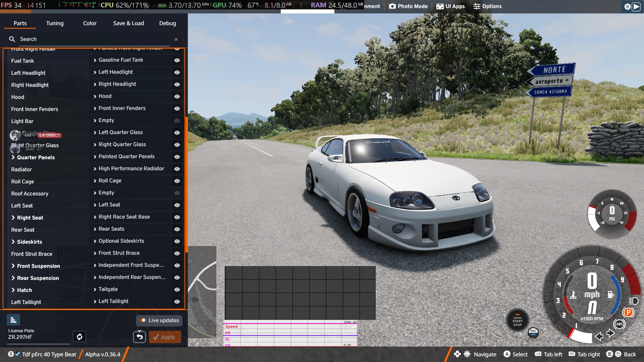
Task: Toggle visibility of Roll Cage
Action: [177, 181]
